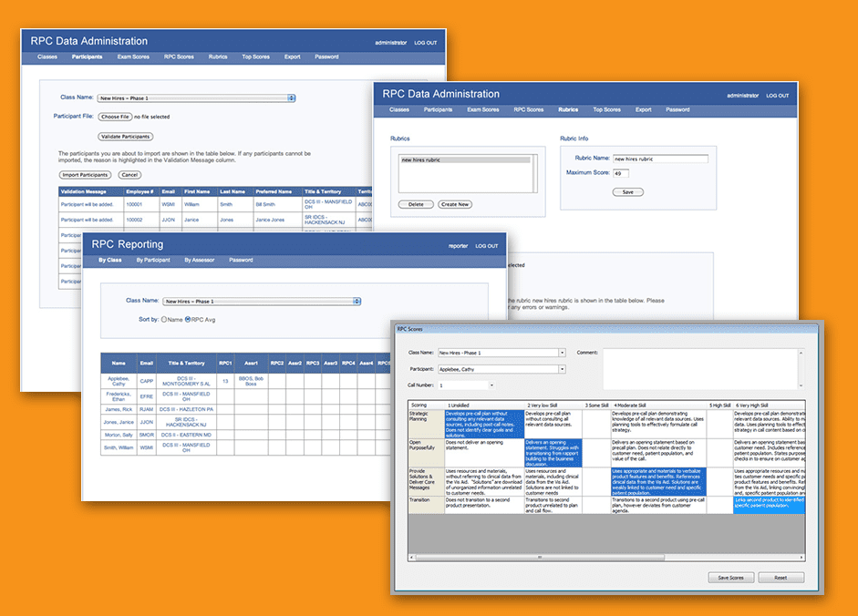Open Top Scores tab in participant-import admin window
The width and height of the screenshot is (858, 616).
point(255,56)
